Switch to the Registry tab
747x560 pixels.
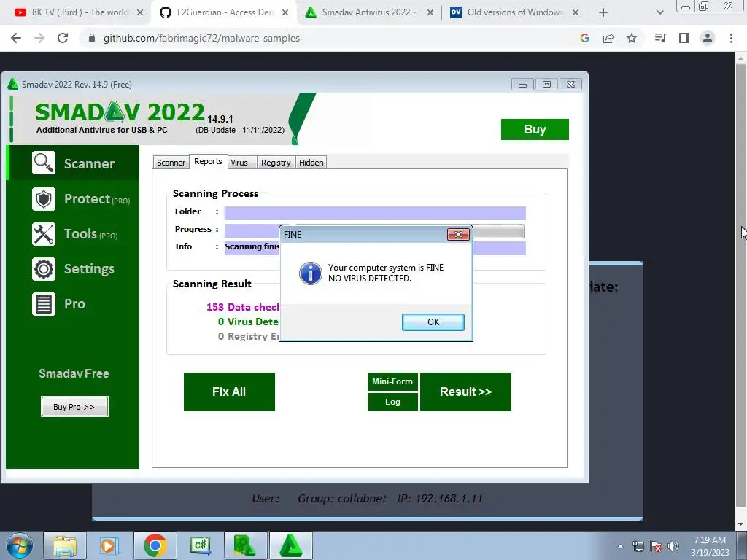point(276,163)
